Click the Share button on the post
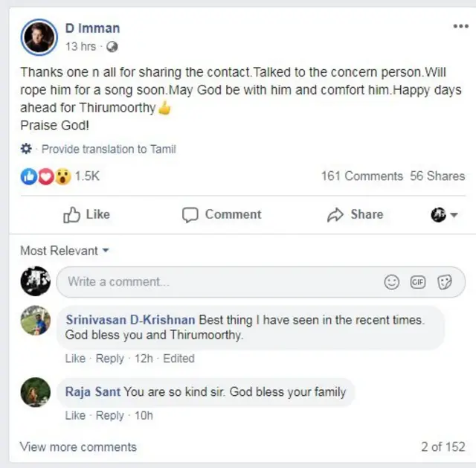The height and width of the screenshot is (468, 476). pyautogui.click(x=356, y=214)
